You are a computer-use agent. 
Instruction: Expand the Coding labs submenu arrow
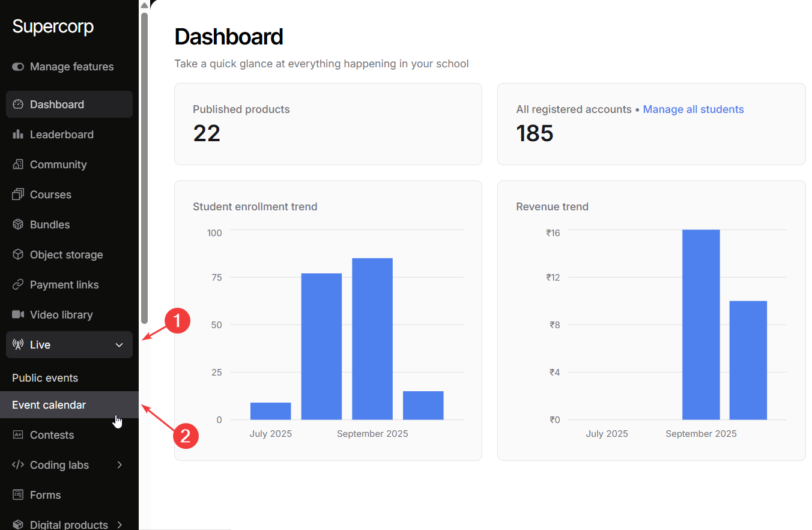pos(119,465)
